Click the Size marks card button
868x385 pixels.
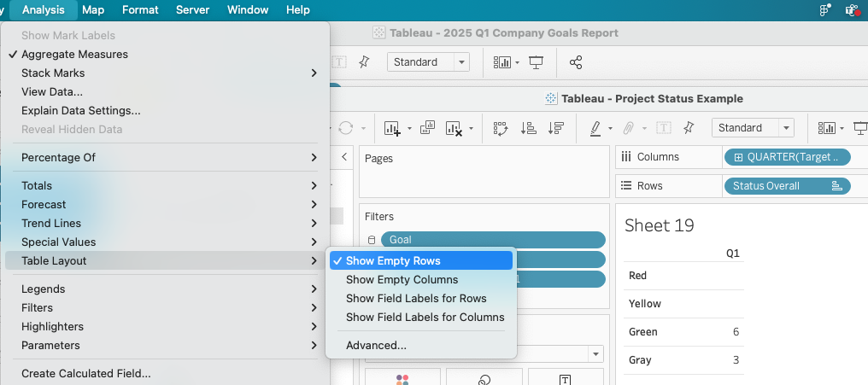point(484,377)
